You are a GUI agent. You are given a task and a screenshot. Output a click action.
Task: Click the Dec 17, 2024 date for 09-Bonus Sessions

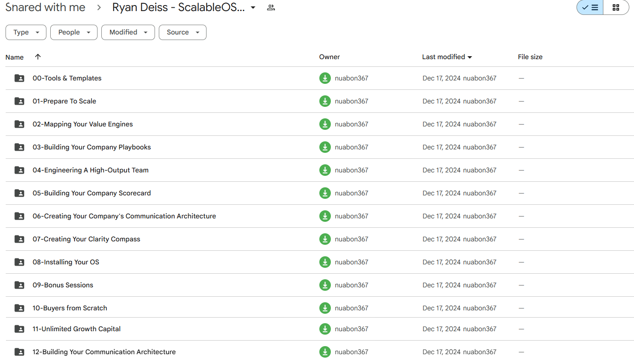point(442,285)
